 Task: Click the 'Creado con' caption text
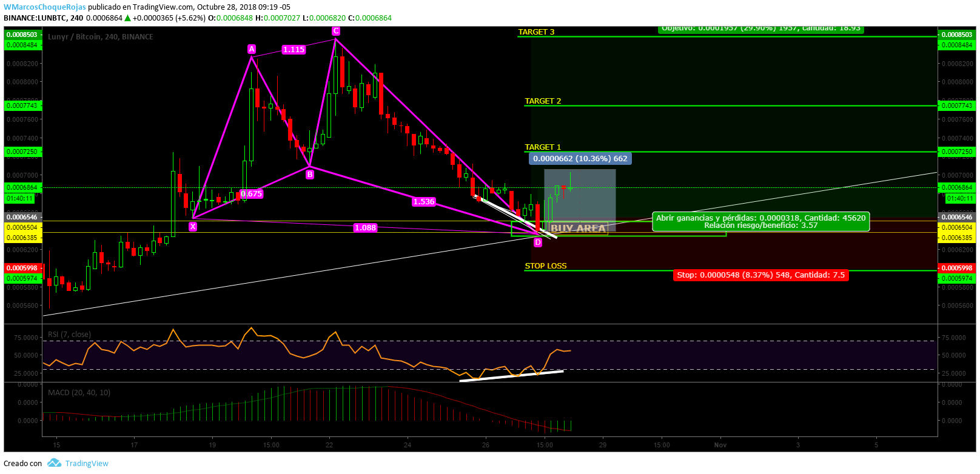pyautogui.click(x=23, y=464)
